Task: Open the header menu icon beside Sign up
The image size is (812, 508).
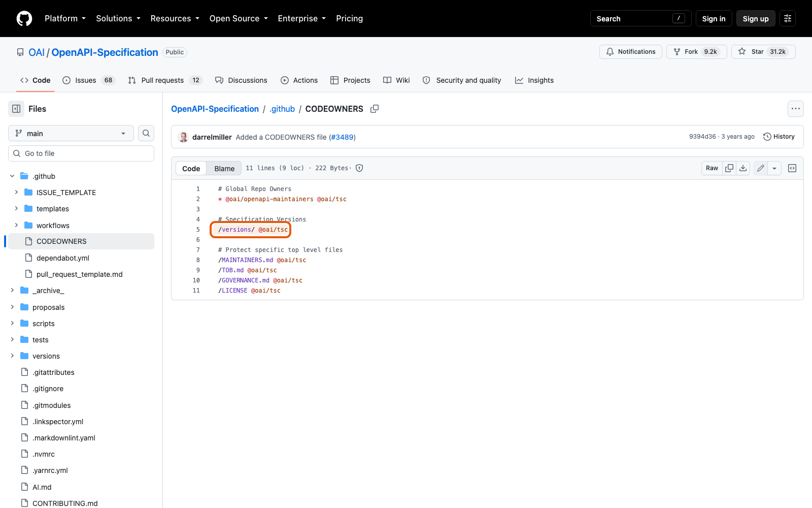Action: click(788, 18)
